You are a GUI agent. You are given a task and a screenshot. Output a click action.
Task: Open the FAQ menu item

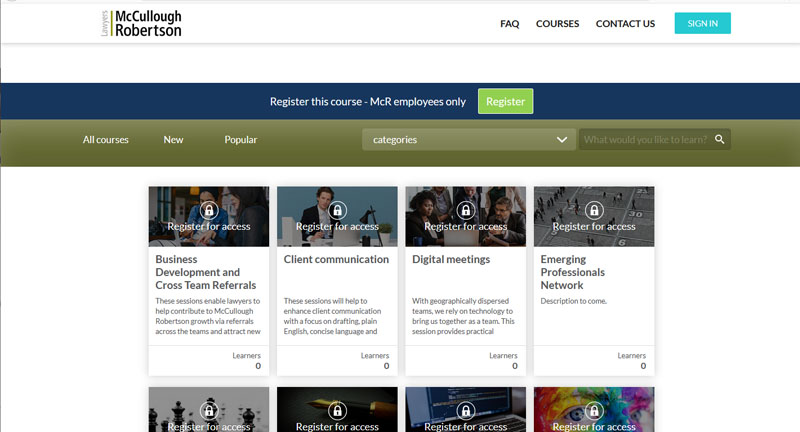click(x=509, y=24)
